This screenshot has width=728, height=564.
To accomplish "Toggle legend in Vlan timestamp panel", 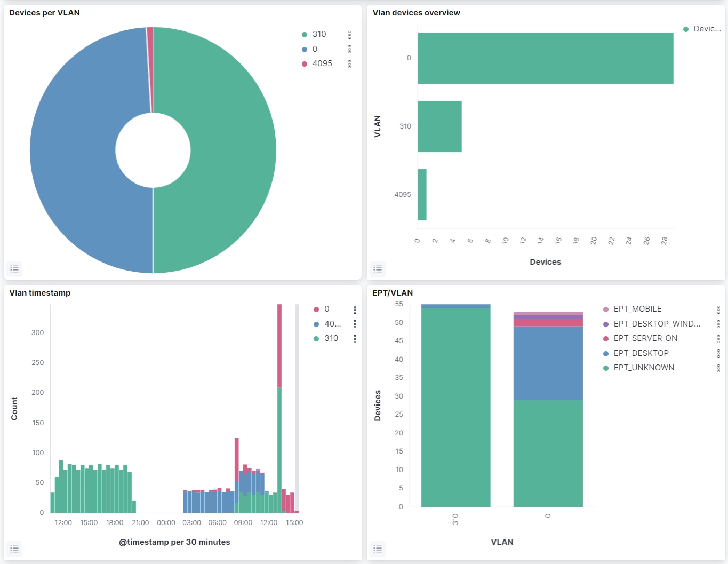I will (x=14, y=549).
